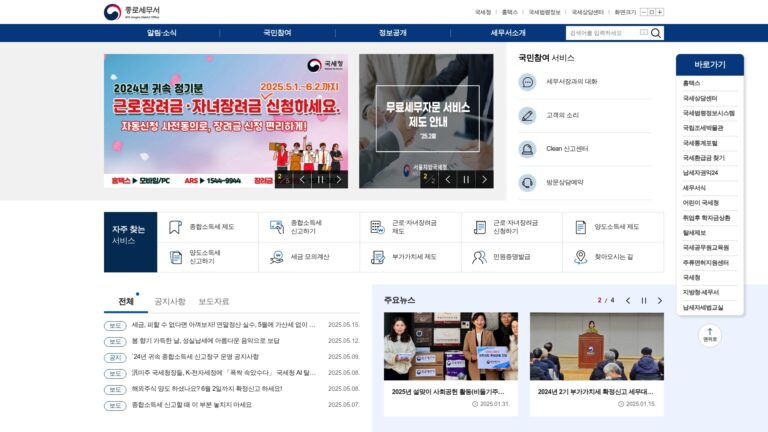Open the Clean 신고센터 bell icon
The height and width of the screenshot is (432, 768).
[527, 149]
